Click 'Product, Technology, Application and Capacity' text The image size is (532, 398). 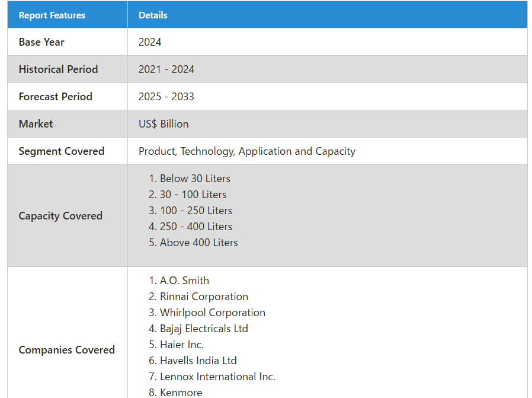point(247,151)
